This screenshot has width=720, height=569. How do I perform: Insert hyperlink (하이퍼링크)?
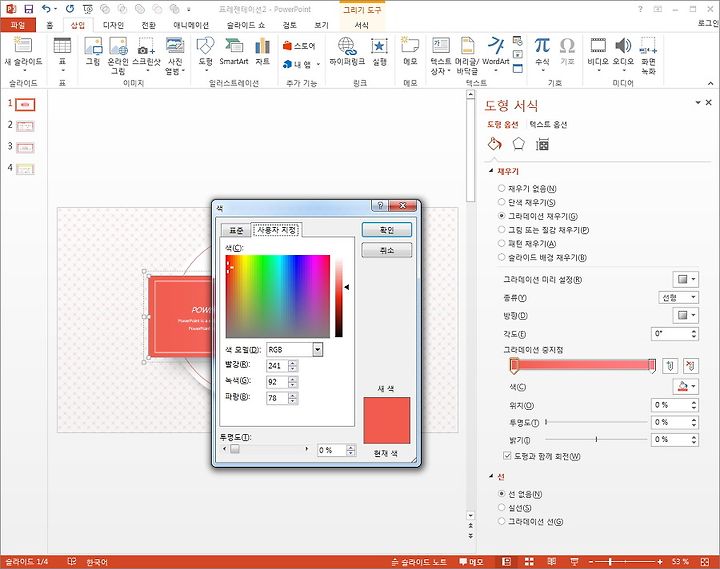[347, 51]
